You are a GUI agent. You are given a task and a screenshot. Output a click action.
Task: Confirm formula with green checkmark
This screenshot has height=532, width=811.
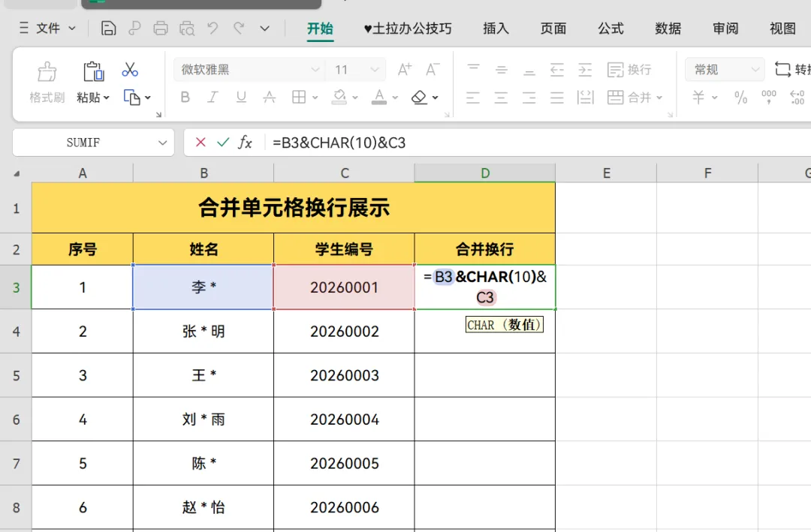[x=223, y=142]
